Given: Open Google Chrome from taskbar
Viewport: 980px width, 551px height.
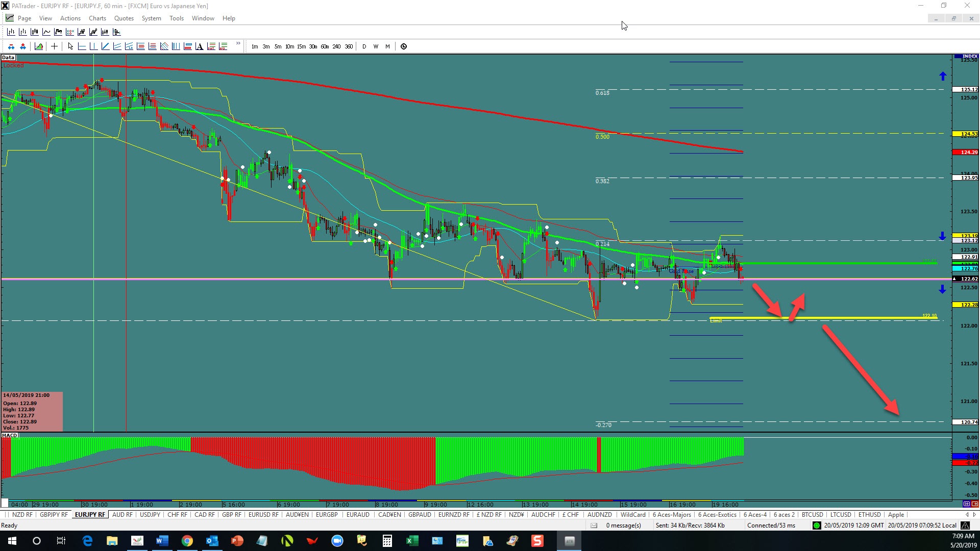Looking at the screenshot, I should tap(187, 541).
